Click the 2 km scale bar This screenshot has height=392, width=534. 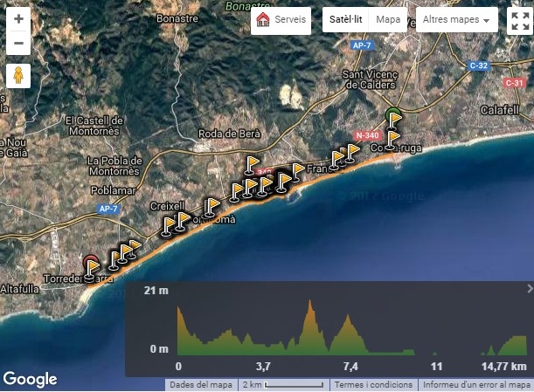point(283,385)
